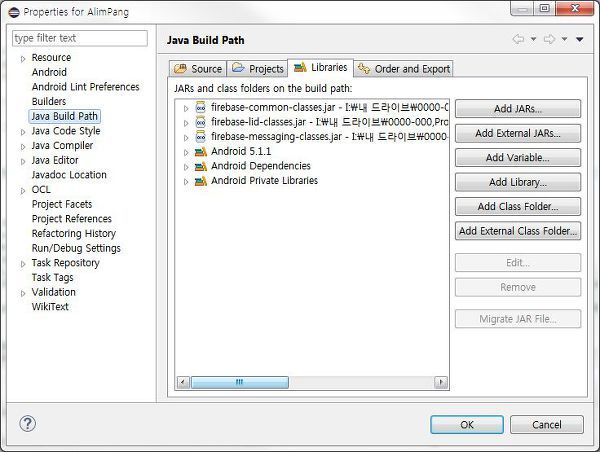Confirm with the OK button
The width and height of the screenshot is (600, 452).
click(467, 424)
